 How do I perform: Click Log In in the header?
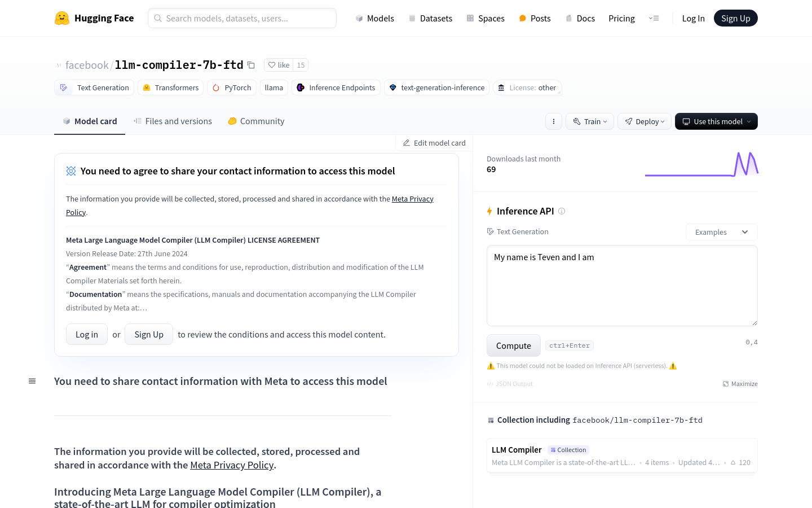tap(693, 18)
